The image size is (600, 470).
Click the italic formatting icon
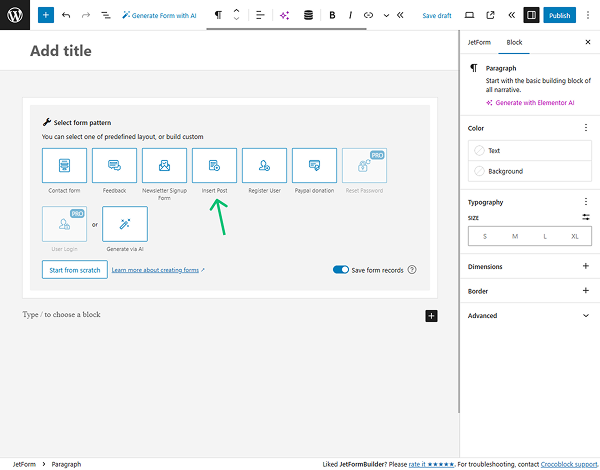349,15
